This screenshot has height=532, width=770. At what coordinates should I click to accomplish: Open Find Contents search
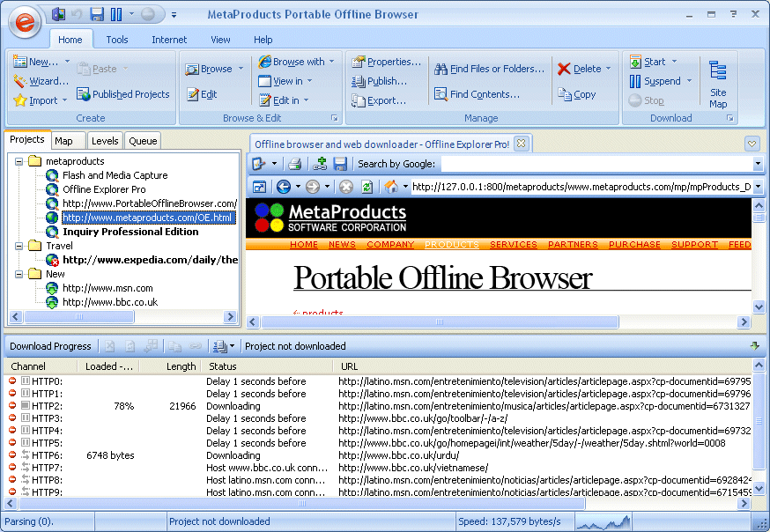(x=477, y=93)
